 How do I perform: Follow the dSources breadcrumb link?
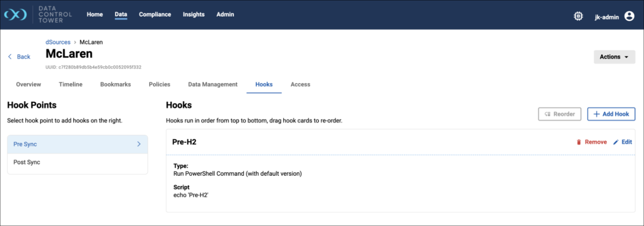(x=58, y=42)
